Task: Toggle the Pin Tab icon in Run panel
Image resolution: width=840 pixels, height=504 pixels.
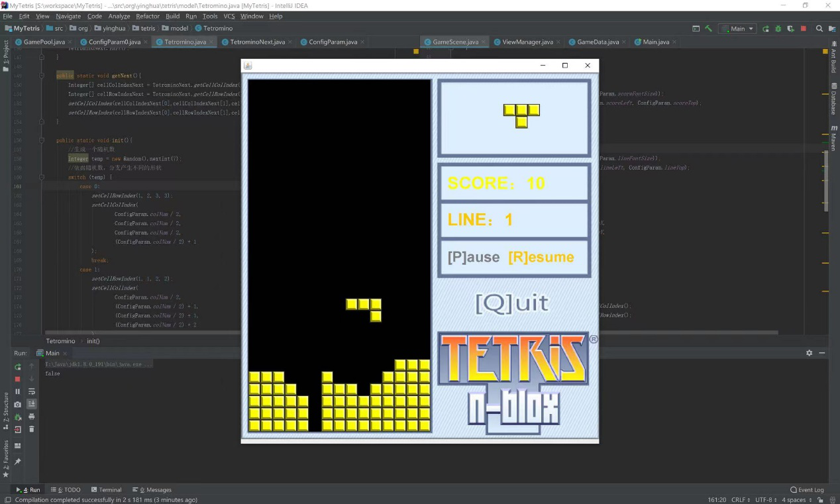Action: pyautogui.click(x=18, y=461)
